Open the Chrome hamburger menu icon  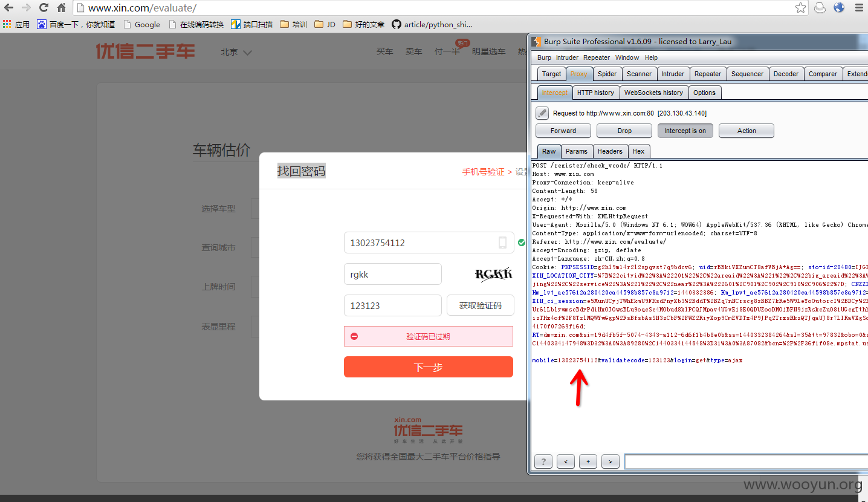(x=858, y=8)
